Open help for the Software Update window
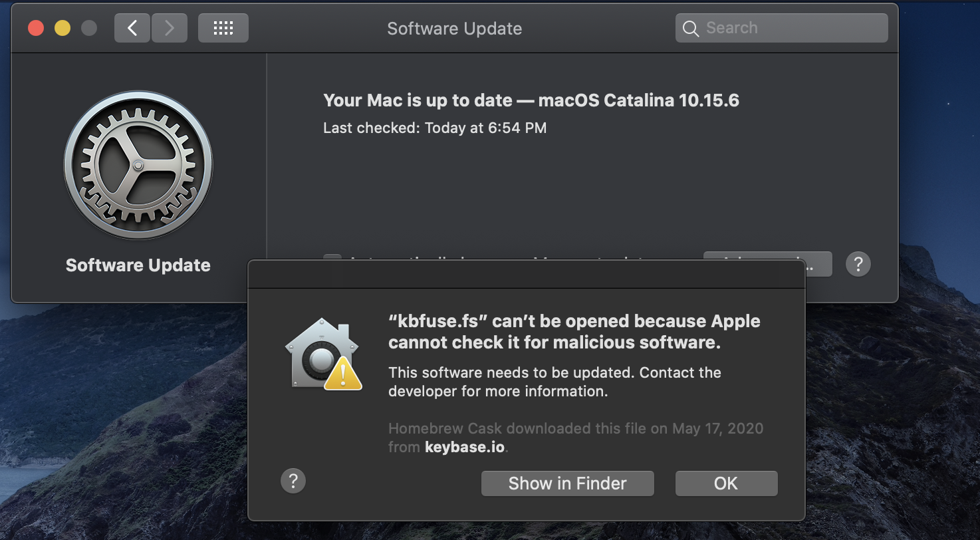 click(858, 264)
